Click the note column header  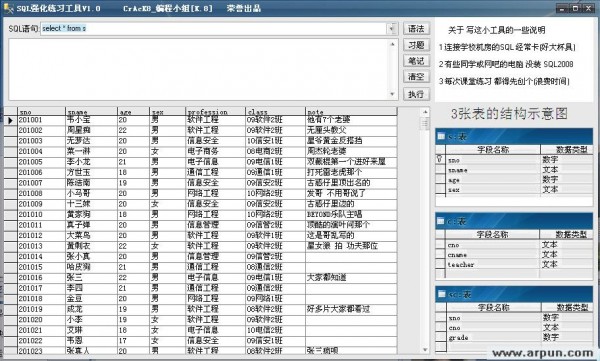pos(351,112)
